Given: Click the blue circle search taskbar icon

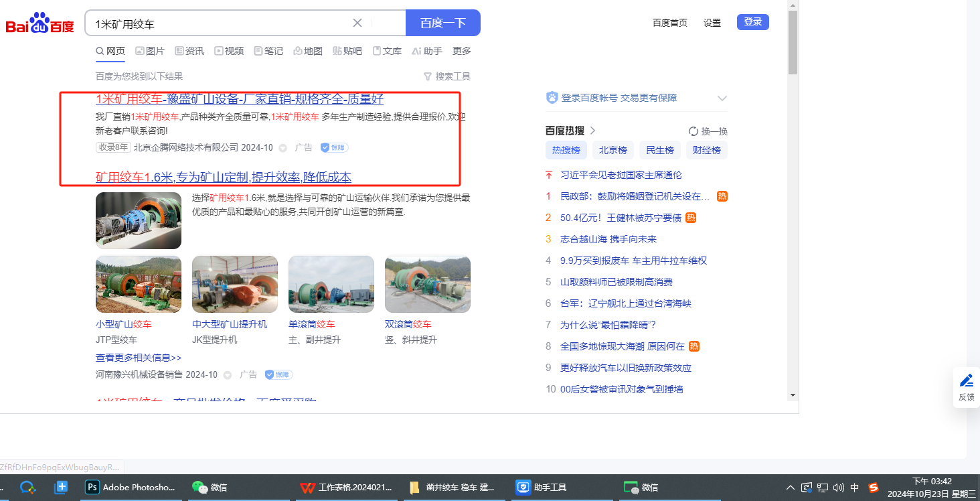Looking at the screenshot, I should 27,487.
